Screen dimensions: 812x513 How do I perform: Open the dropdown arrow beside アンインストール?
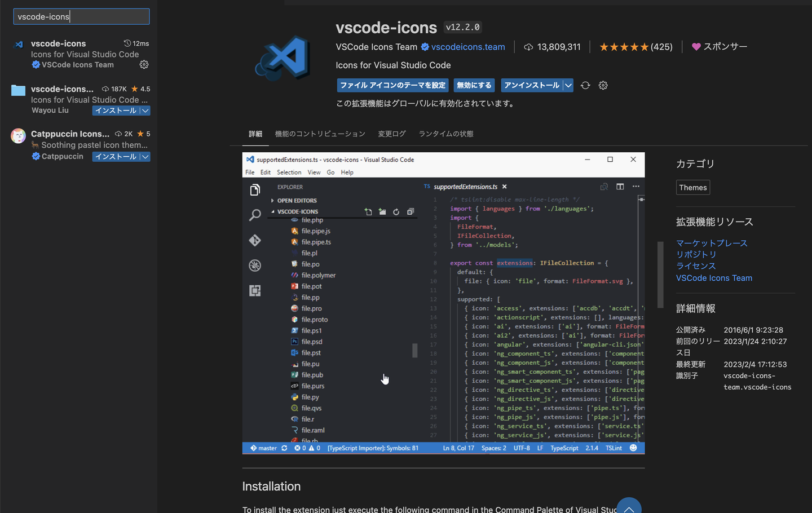pos(568,85)
